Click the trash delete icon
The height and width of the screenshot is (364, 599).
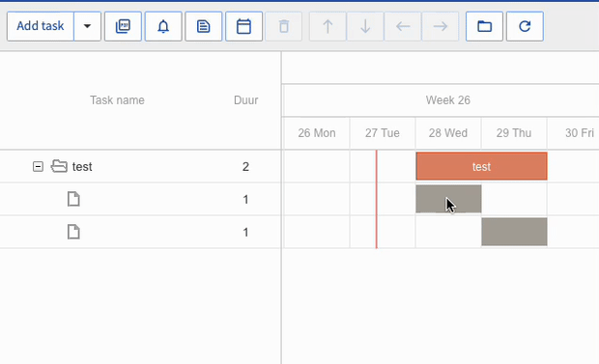[284, 26]
